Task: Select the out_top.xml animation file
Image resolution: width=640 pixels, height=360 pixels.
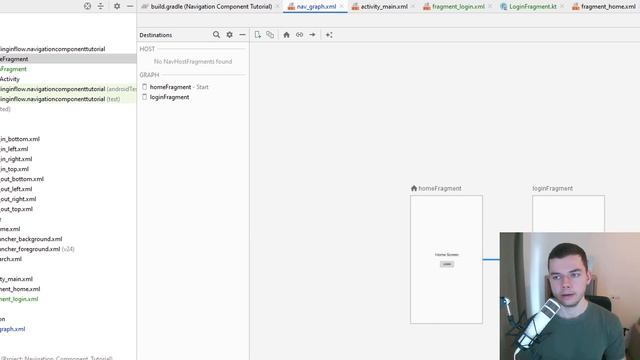Action: point(16,209)
